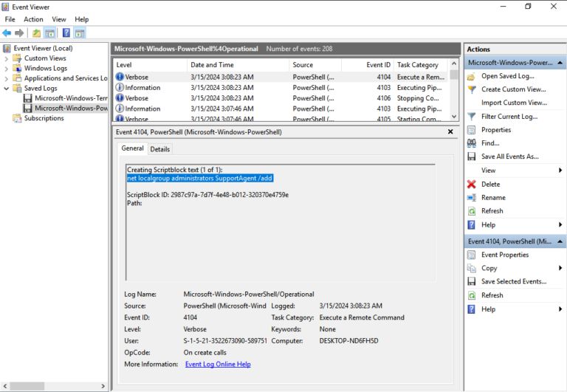Click the Windows Logs folder icon
The image size is (567, 392).
(17, 69)
